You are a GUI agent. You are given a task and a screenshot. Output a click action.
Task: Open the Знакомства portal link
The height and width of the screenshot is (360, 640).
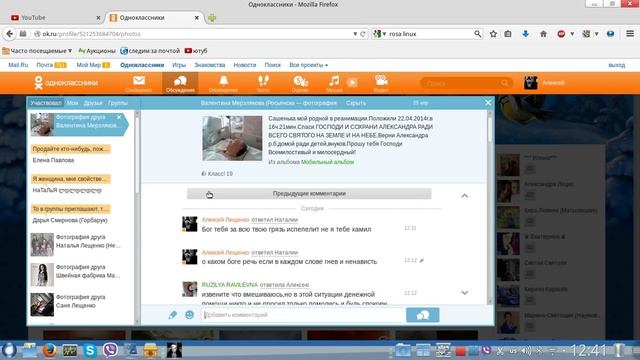click(x=210, y=65)
